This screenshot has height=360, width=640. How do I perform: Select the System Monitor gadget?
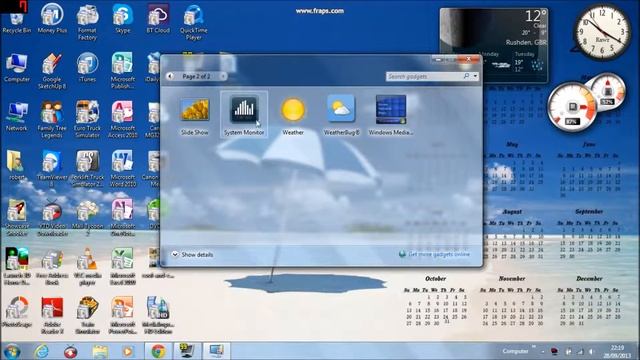pos(244,115)
